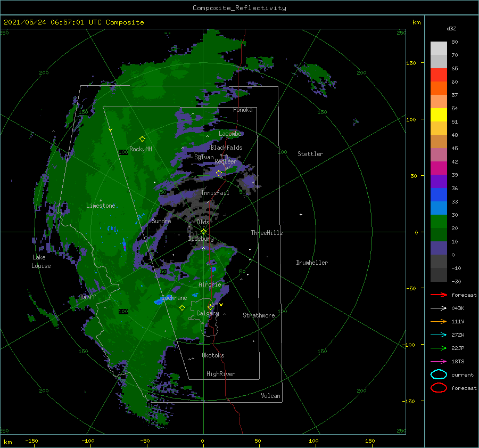
Task: Click the Okotoks label
Action: coord(213,355)
